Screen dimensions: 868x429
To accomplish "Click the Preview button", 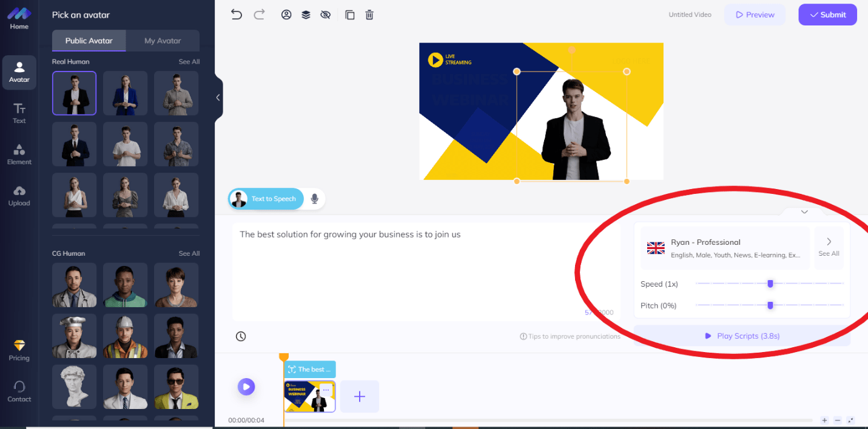I will pyautogui.click(x=755, y=15).
